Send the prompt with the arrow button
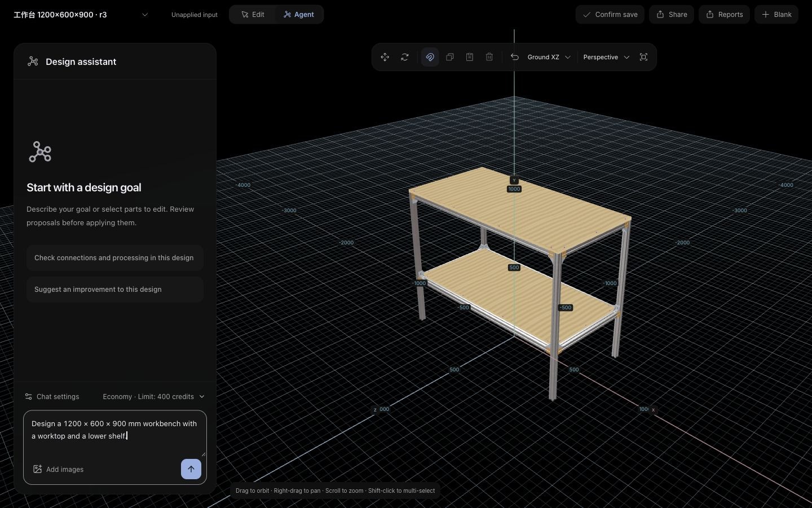This screenshot has height=508, width=812. pos(191,469)
